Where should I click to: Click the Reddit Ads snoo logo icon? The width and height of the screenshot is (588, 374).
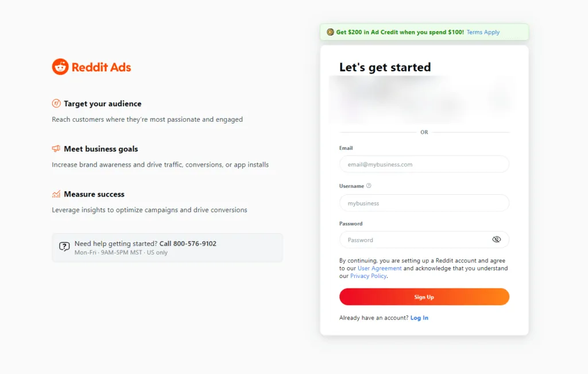click(x=61, y=66)
